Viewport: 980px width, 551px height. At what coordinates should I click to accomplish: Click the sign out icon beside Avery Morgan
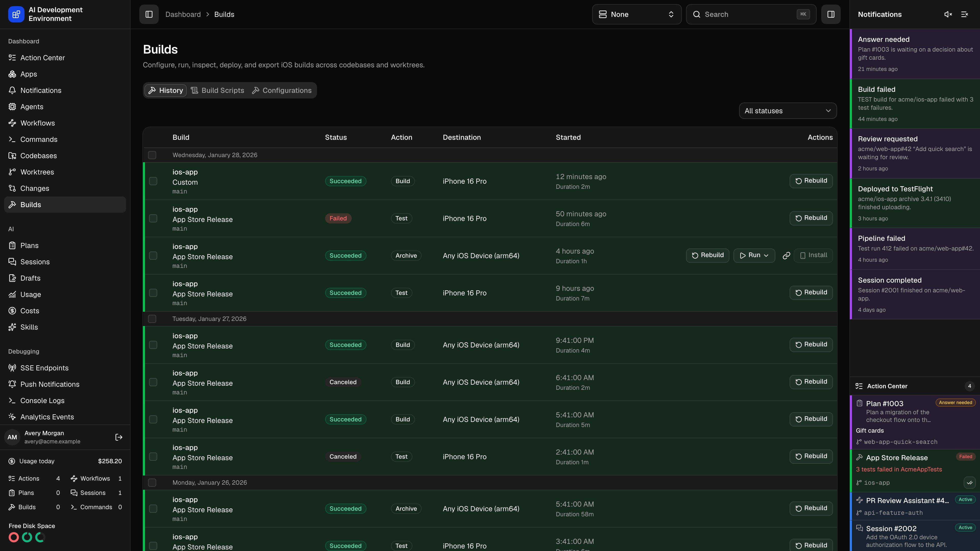click(119, 437)
